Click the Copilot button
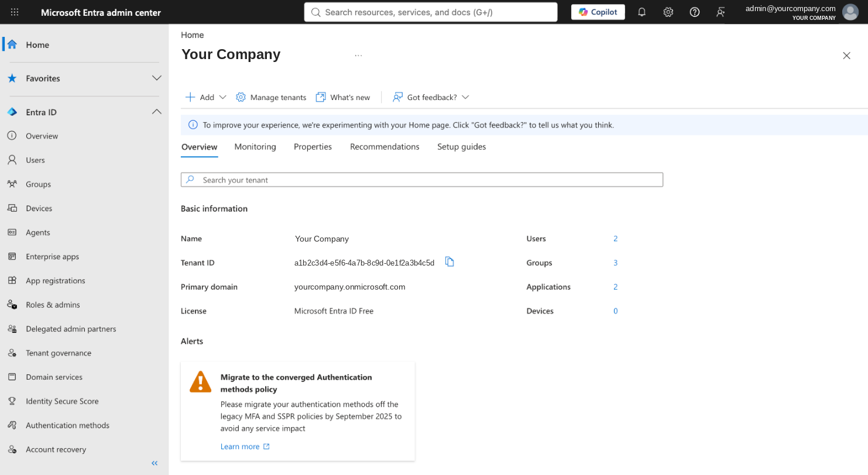Image resolution: width=868 pixels, height=475 pixels. click(x=598, y=12)
